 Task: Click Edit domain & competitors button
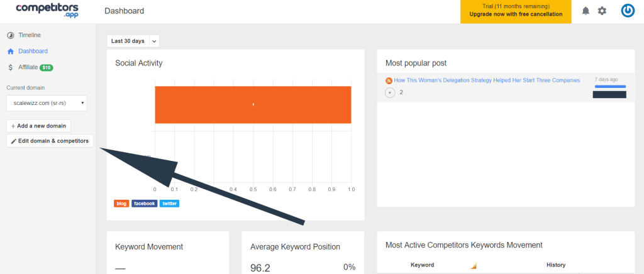pos(50,141)
